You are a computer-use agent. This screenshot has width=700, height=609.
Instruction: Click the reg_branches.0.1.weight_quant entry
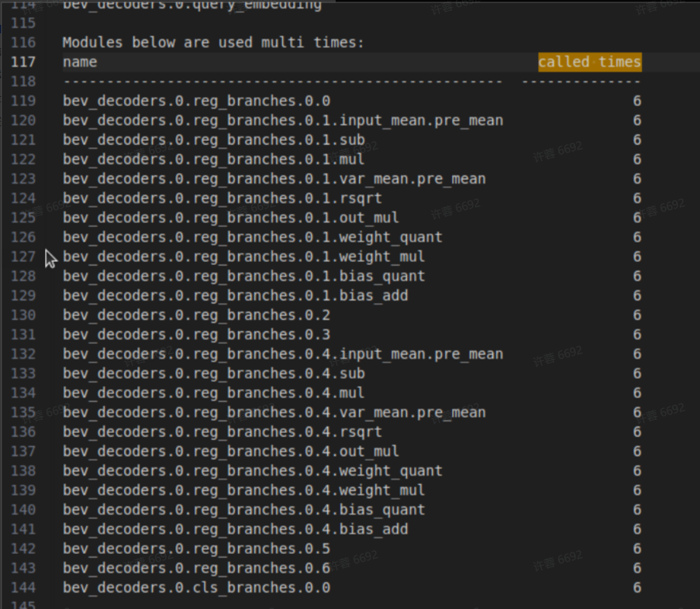click(253, 237)
